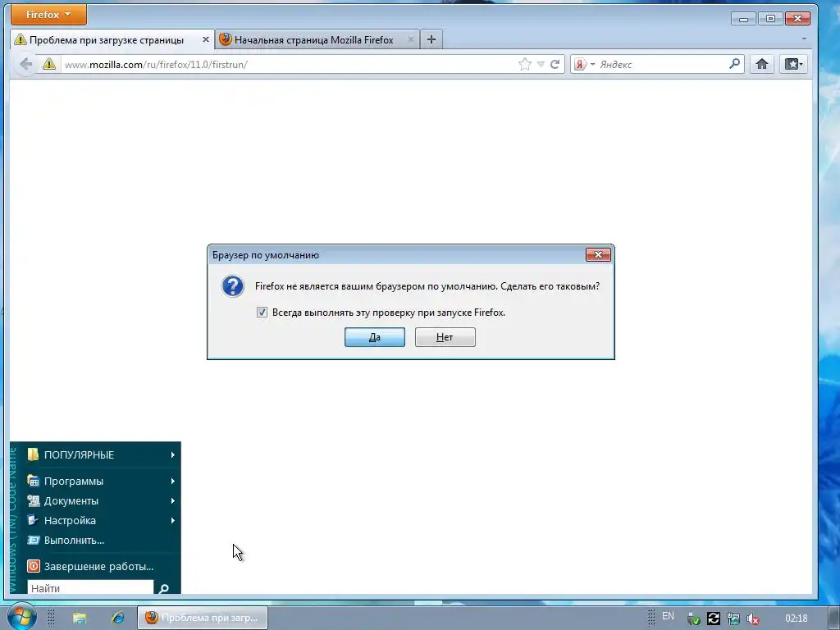The width and height of the screenshot is (840, 630).
Task: Click the Да button in dialog
Action: [x=374, y=337]
